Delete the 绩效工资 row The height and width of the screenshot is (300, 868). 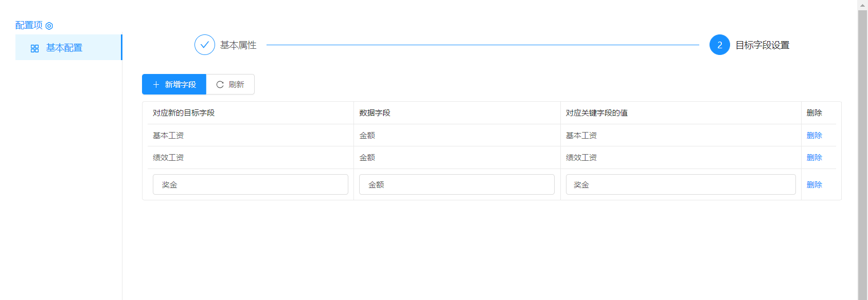click(814, 158)
